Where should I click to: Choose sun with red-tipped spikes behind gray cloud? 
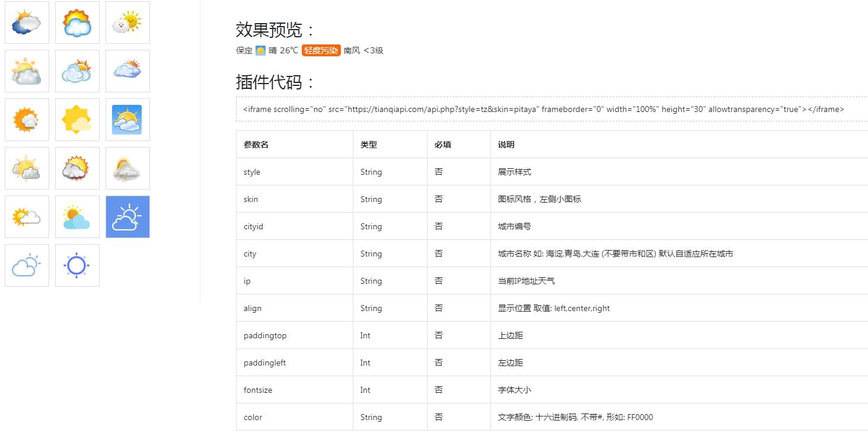[x=77, y=168]
